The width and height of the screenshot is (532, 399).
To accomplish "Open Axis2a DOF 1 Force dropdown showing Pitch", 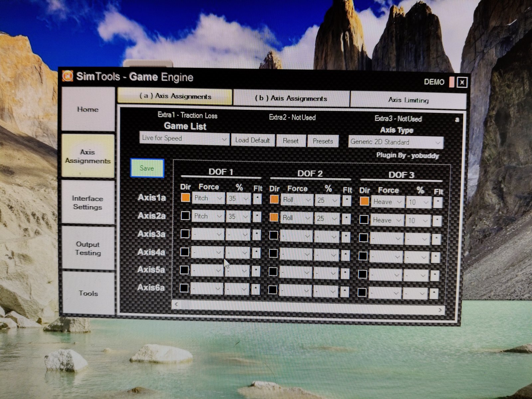I will pos(208,216).
